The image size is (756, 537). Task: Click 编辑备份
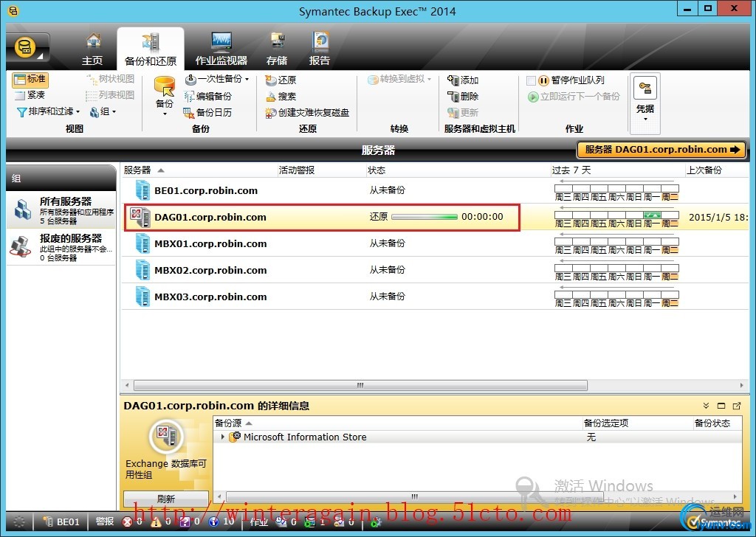click(x=208, y=96)
